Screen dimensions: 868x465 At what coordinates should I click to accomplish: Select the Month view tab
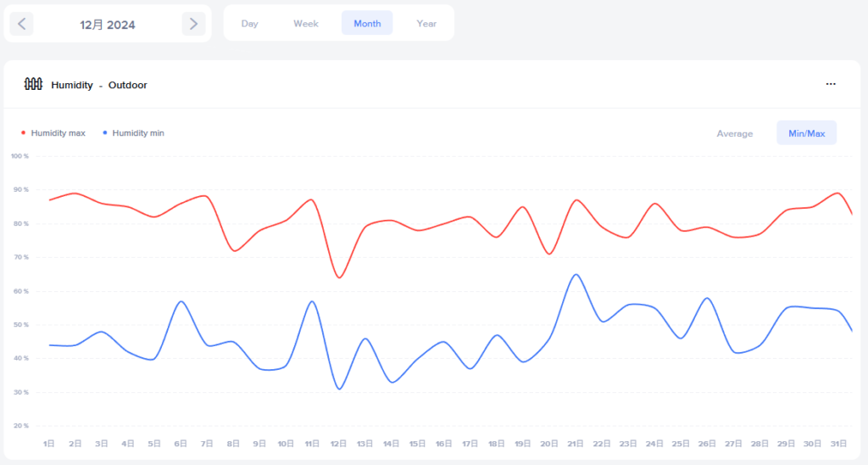(x=367, y=23)
